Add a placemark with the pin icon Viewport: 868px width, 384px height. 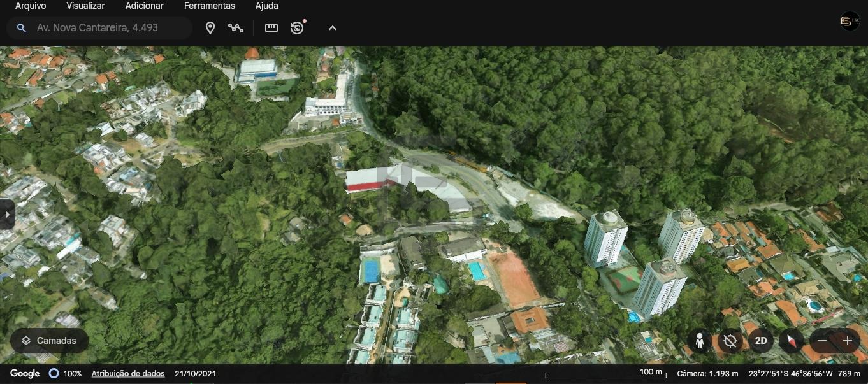pos(210,28)
